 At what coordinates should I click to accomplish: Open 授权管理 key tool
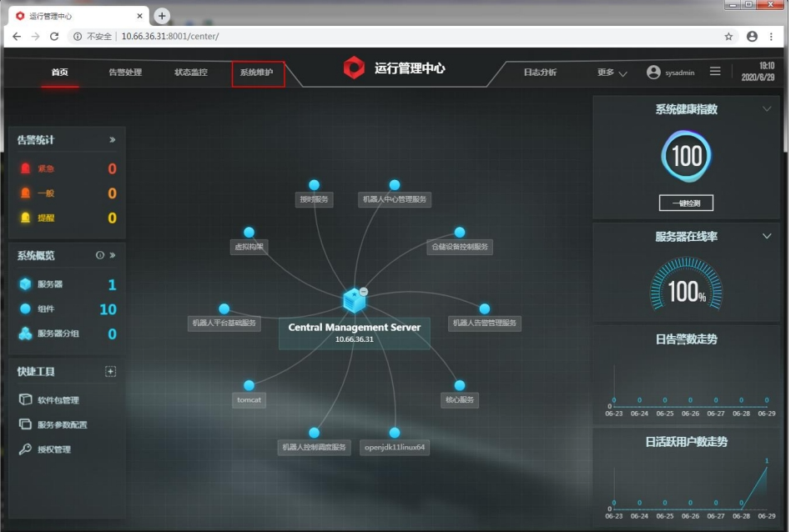[53, 449]
